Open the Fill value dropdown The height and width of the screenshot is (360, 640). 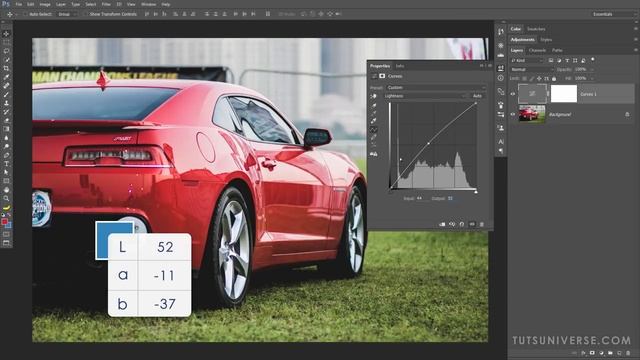[593, 78]
